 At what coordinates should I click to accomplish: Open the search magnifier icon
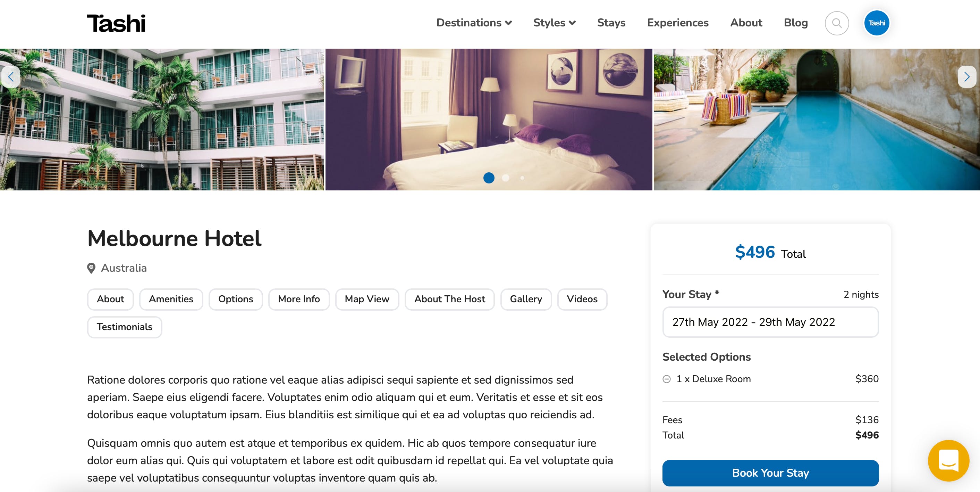(x=837, y=23)
